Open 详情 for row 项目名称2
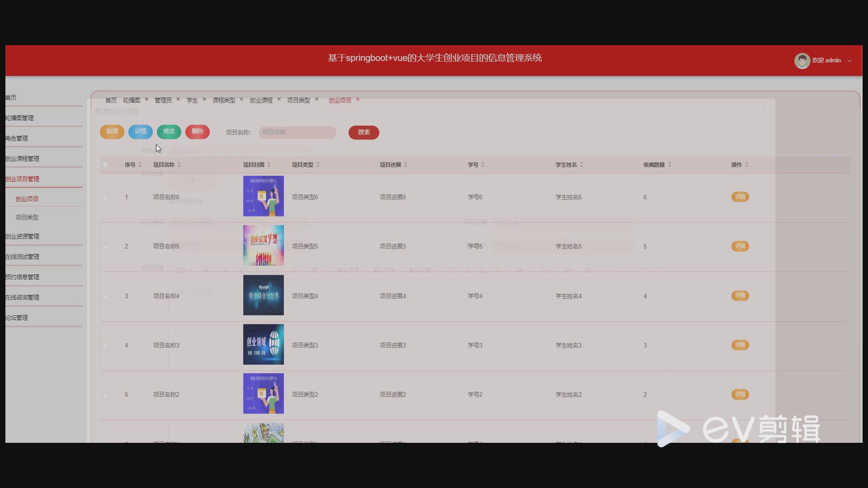The image size is (868, 488). (740, 394)
